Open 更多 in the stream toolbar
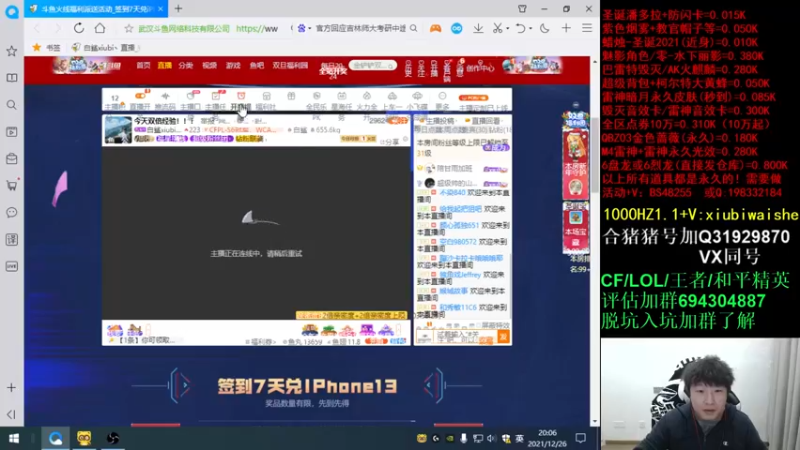800x450 pixels. [442, 100]
